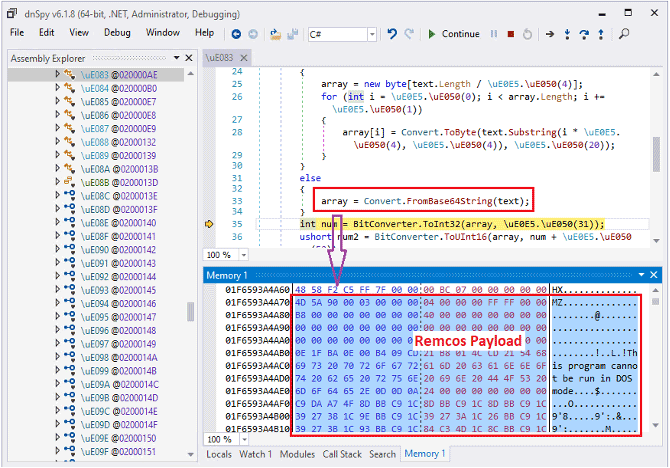Expand the \uE084 @020000B0 tree node
670x468 pixels.
tap(58, 88)
